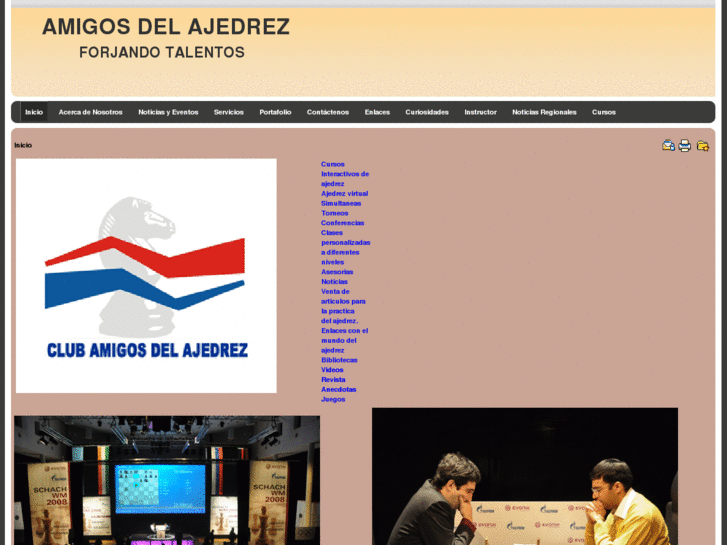The width and height of the screenshot is (727, 545).
Task: Open the Instructor menu item
Action: point(480,112)
